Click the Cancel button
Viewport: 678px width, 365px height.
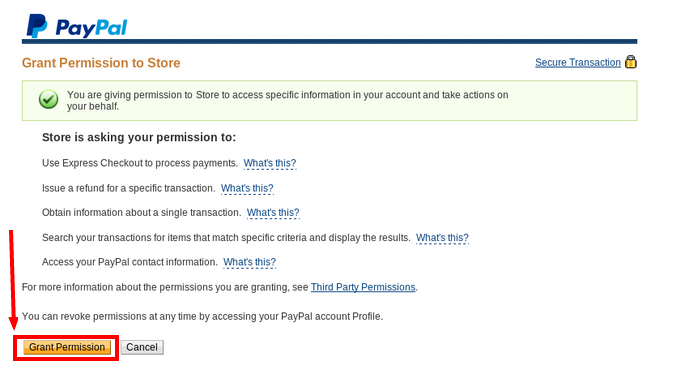[x=142, y=347]
